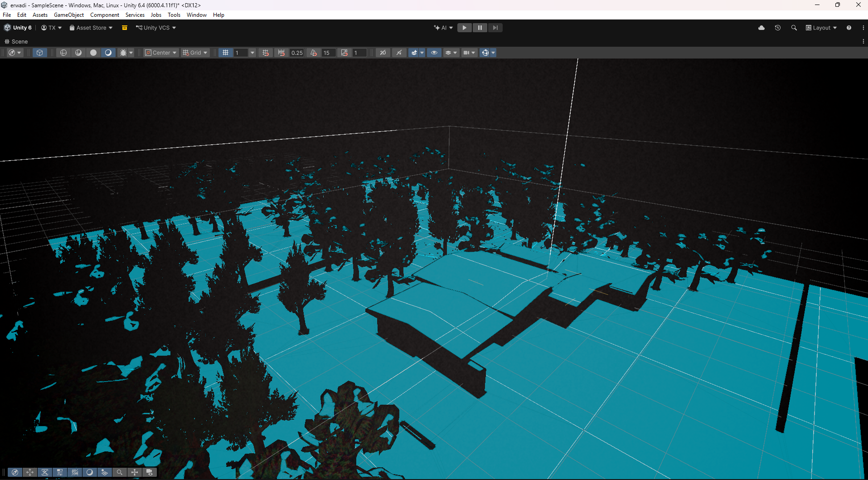Screen dimensions: 868x480
Task: Open the View tool compass dropdown in the toolbar
Action: [15, 53]
